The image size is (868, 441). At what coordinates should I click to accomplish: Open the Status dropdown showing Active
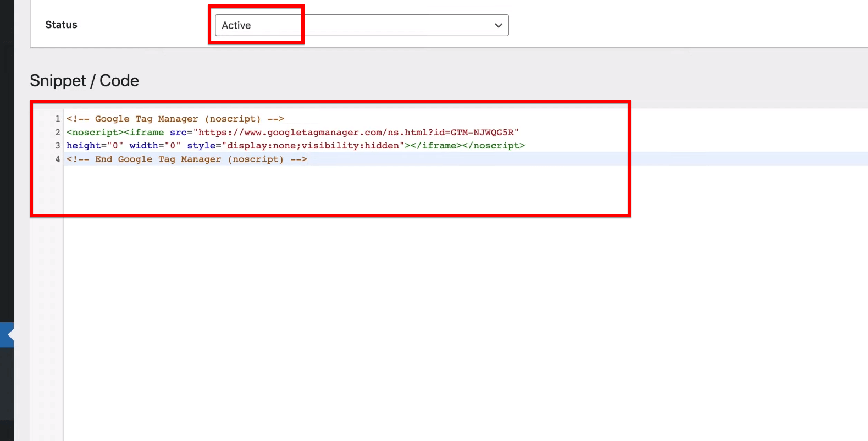point(361,25)
